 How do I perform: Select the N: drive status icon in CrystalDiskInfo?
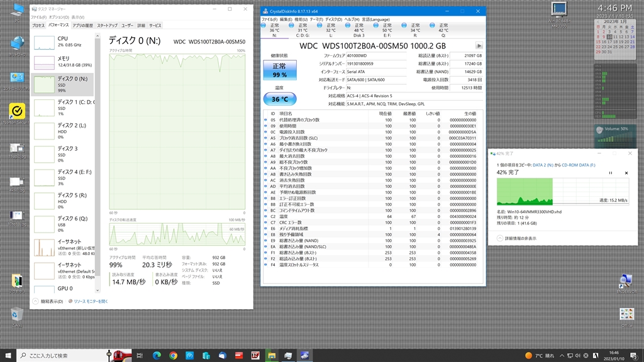(264, 25)
